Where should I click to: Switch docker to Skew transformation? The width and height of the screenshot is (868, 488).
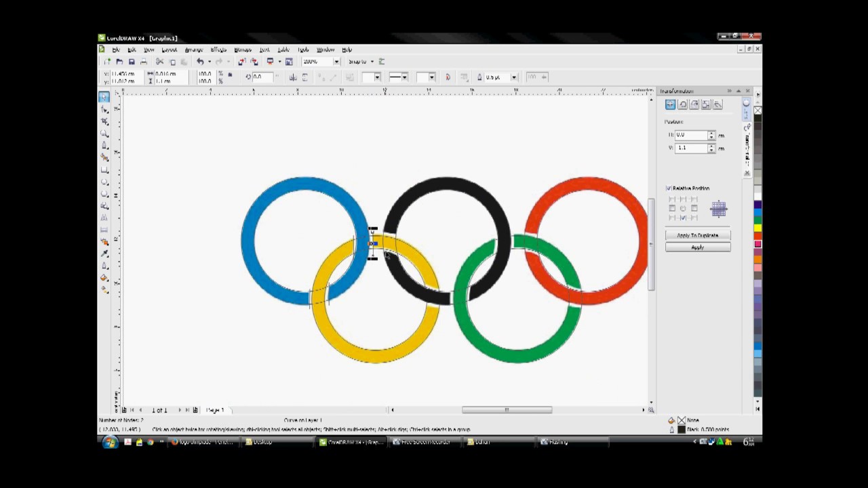coord(717,104)
